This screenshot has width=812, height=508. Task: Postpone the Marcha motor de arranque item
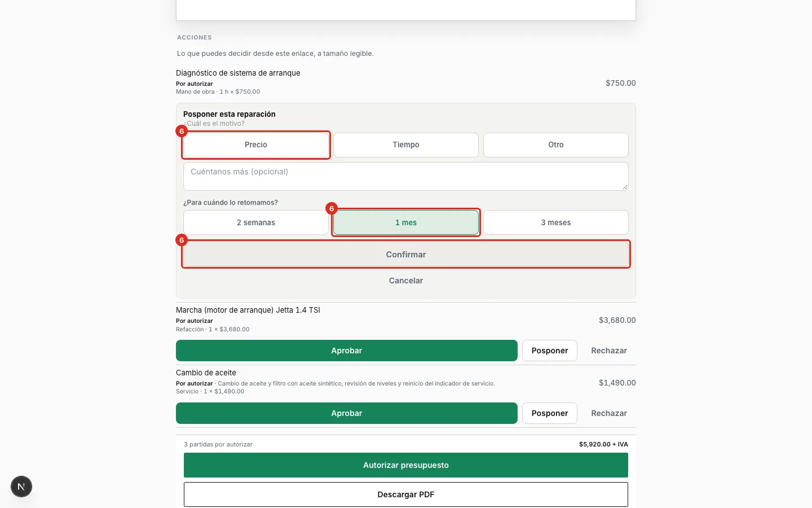click(x=550, y=351)
